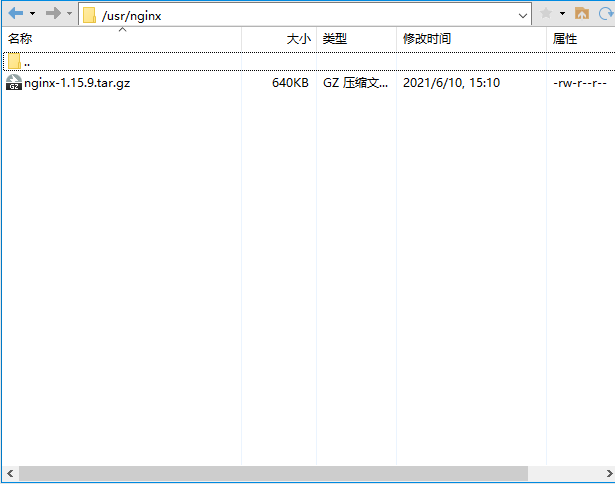
Task: Open the bookmark star dropdown arrow
Action: tap(562, 14)
